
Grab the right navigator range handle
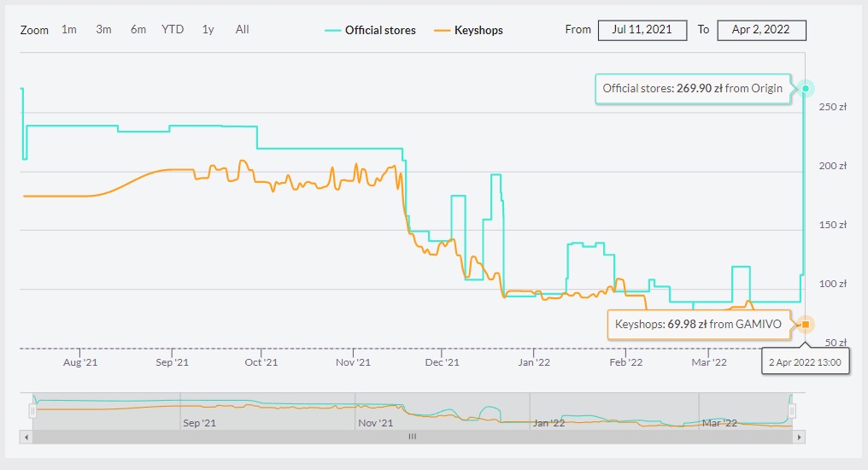pyautogui.click(x=793, y=411)
